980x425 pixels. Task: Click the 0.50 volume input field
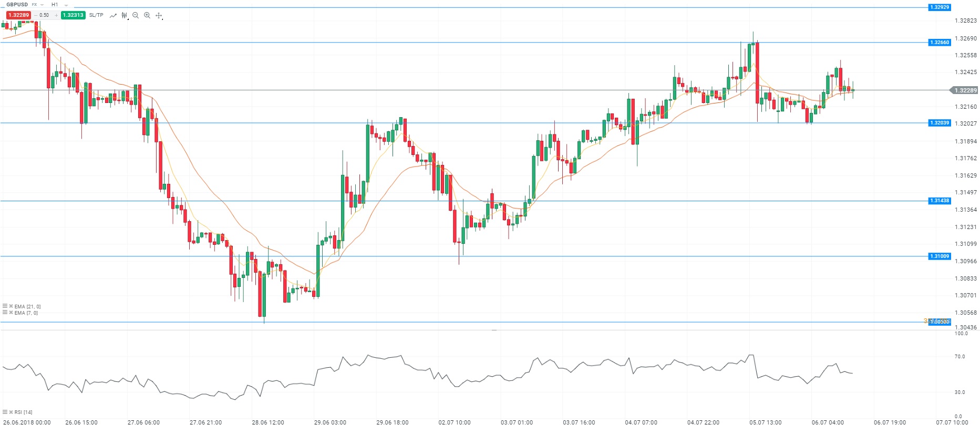pyautogui.click(x=45, y=15)
